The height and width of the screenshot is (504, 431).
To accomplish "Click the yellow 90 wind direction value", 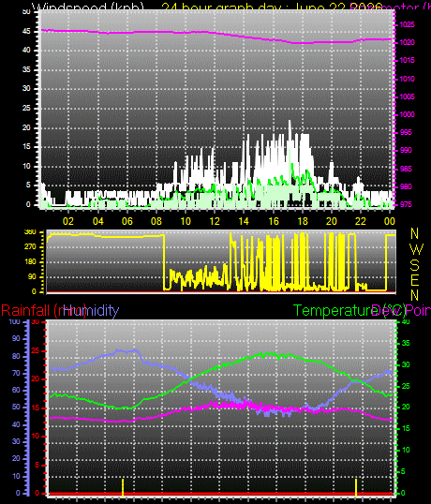I will click(x=32, y=276).
